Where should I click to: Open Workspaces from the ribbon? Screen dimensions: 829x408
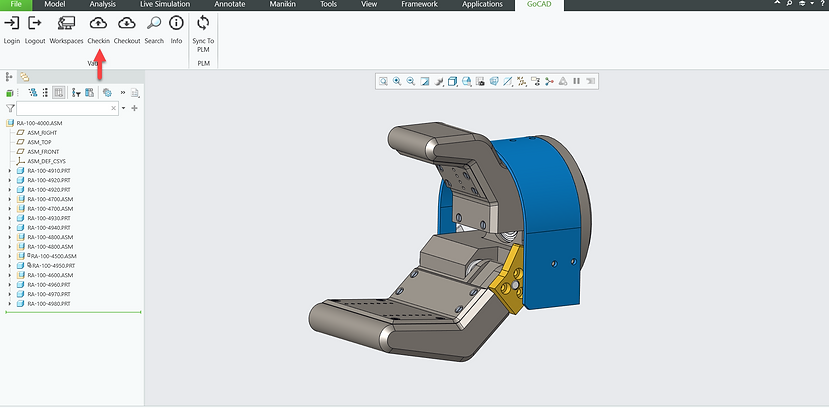click(x=66, y=23)
